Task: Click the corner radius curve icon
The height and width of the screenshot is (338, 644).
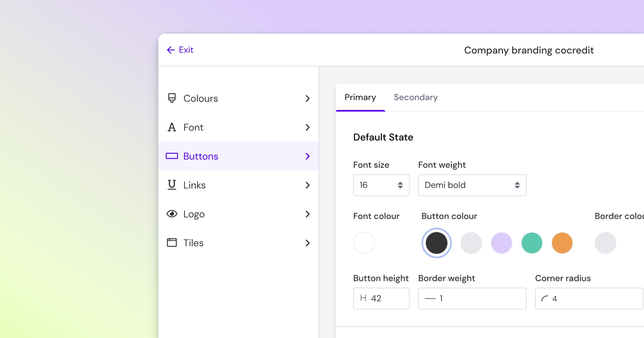Action: tap(544, 298)
